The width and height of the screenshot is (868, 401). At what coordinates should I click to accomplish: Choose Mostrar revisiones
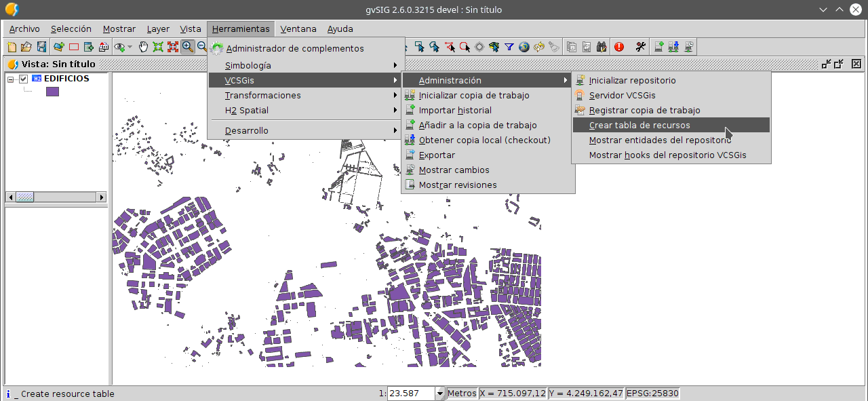coord(488,185)
